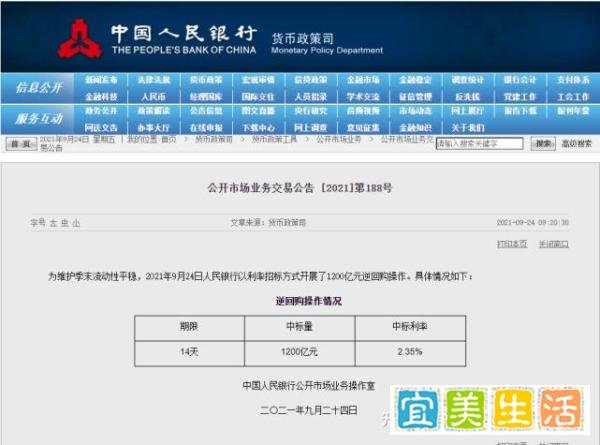Open 报告下载 under 服务互动
Viewport: 600px width, 445px height.
coord(520,111)
